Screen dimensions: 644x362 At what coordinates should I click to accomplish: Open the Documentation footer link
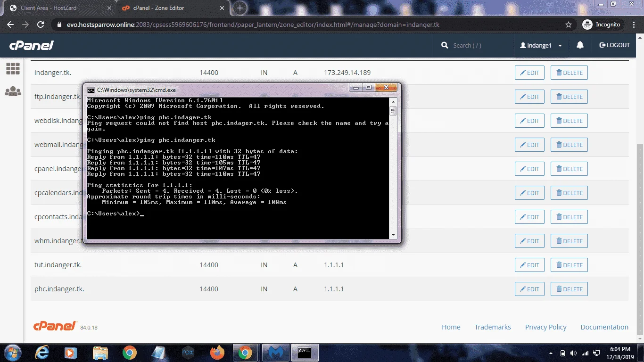pos(604,327)
